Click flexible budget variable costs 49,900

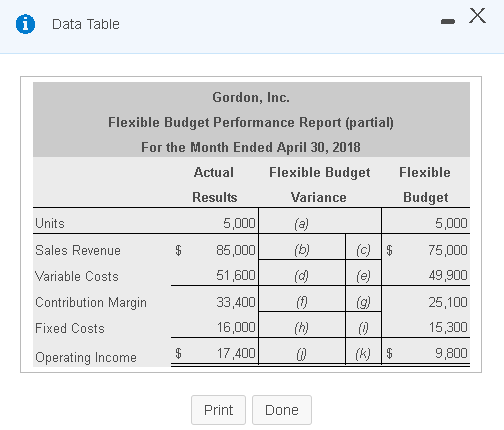(x=448, y=275)
